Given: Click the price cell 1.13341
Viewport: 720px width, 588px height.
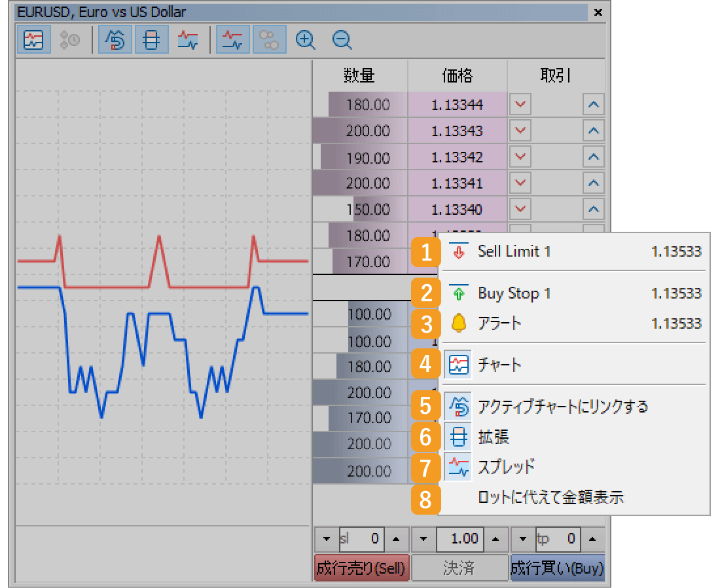Looking at the screenshot, I should pyautogui.click(x=458, y=183).
